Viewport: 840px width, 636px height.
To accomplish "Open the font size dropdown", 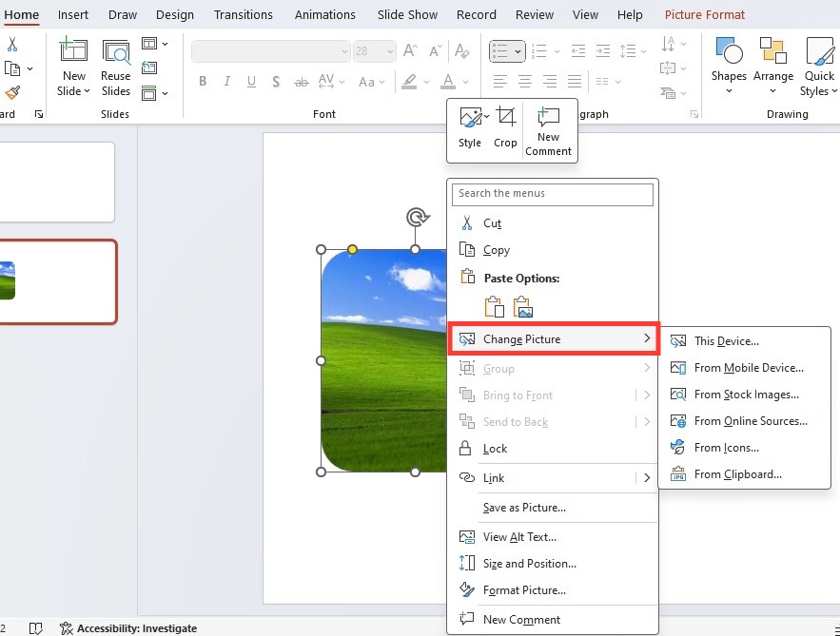I will click(391, 51).
